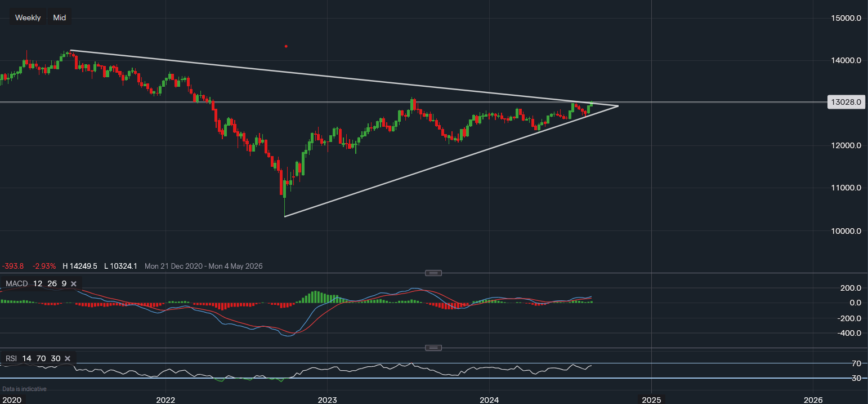Click the 2022 label on time axis

165,399
